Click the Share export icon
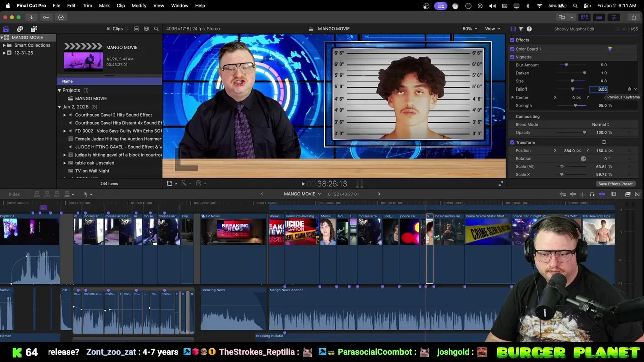 pos(633,17)
